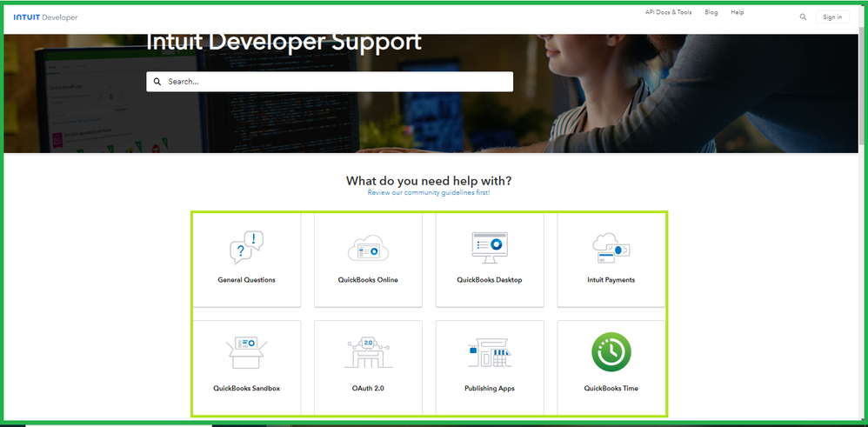Open the OAuth 2.0 icon

(x=368, y=352)
